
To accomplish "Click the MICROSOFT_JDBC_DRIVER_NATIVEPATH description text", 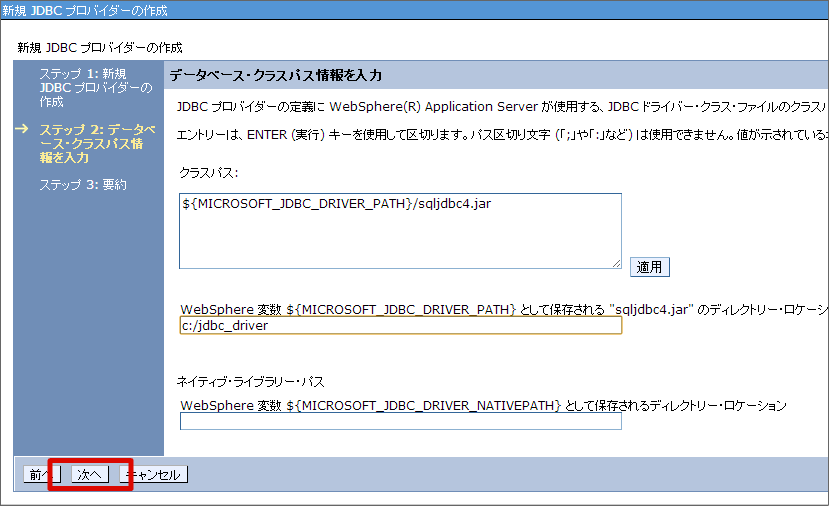I will (483, 406).
